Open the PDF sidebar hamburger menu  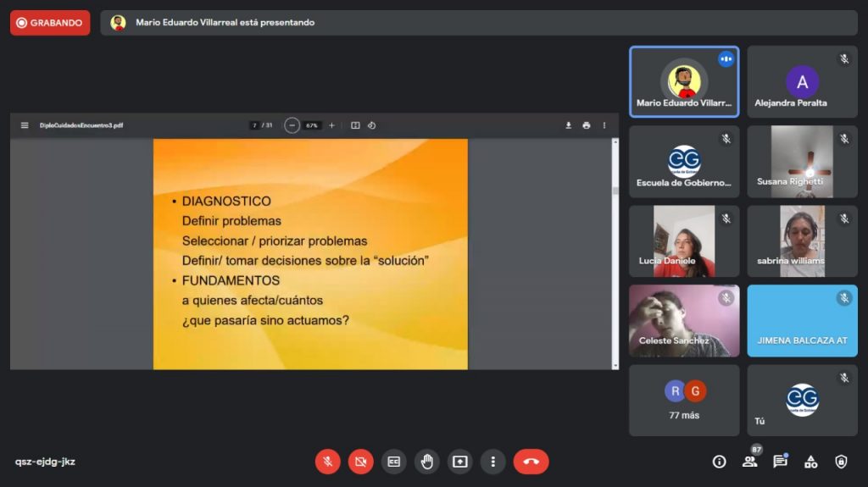coord(25,125)
